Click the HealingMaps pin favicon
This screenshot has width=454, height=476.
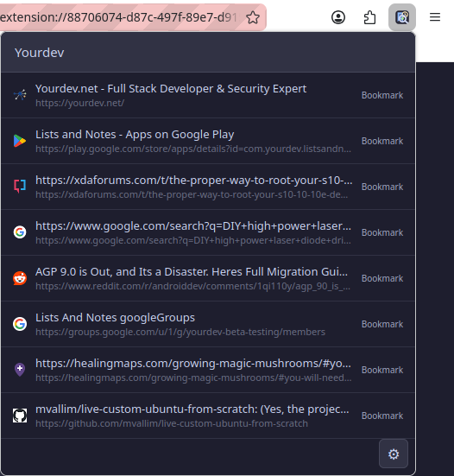(20, 370)
